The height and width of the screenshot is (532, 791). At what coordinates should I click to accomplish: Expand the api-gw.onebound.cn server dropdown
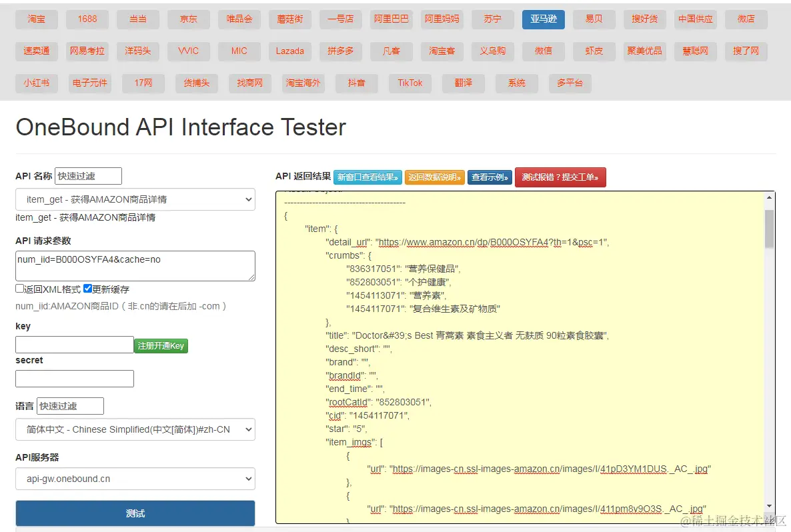135,479
